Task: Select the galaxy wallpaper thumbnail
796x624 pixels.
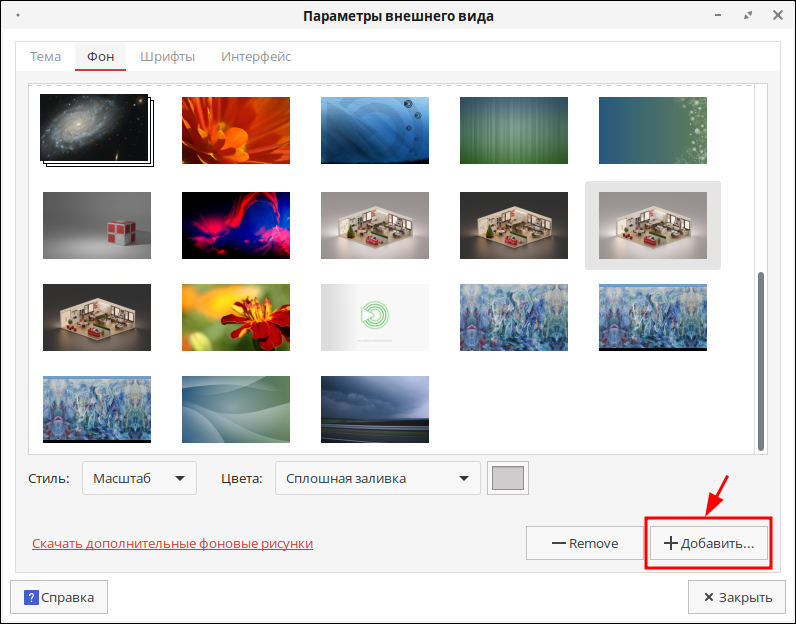Action: point(94,129)
